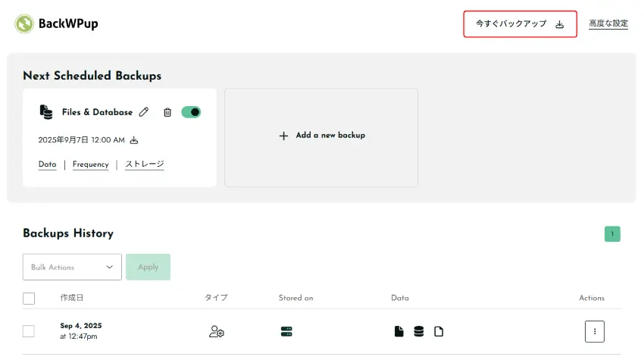This screenshot has height=360, width=644.
Task: Click the Data column header in the history table
Action: click(399, 298)
